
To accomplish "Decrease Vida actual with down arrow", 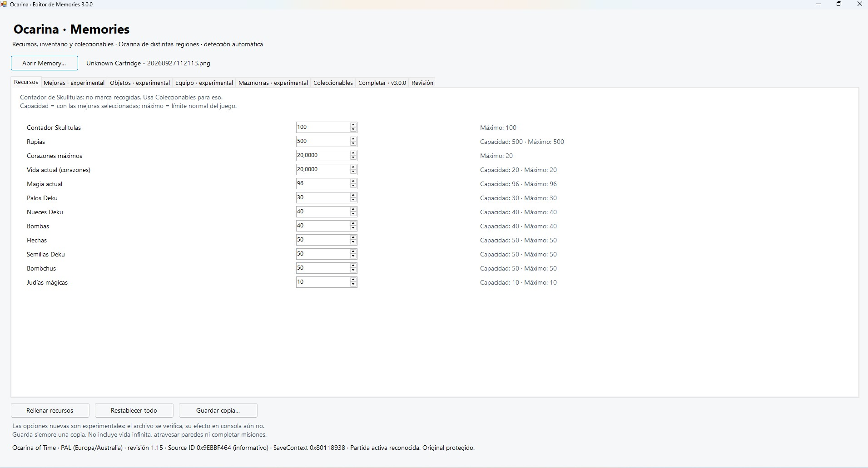I will pos(353,172).
